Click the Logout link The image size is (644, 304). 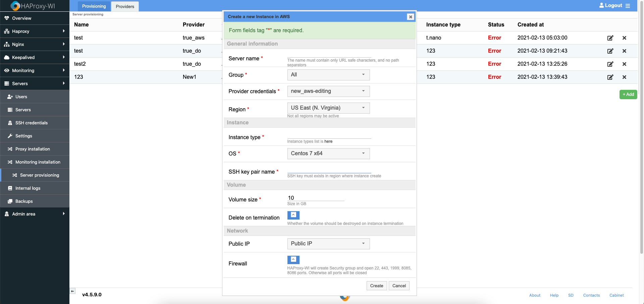611,5
